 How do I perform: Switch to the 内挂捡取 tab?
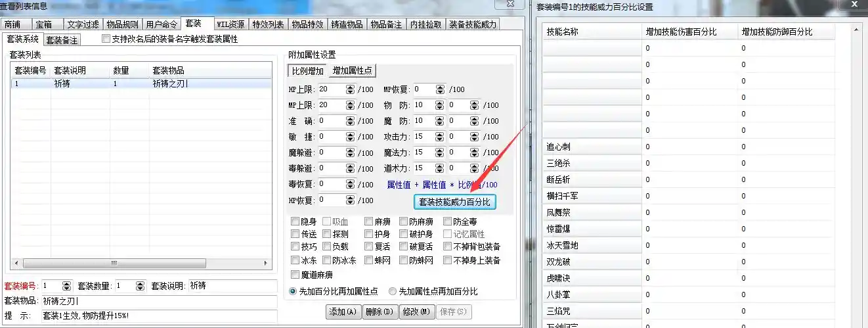click(x=425, y=24)
